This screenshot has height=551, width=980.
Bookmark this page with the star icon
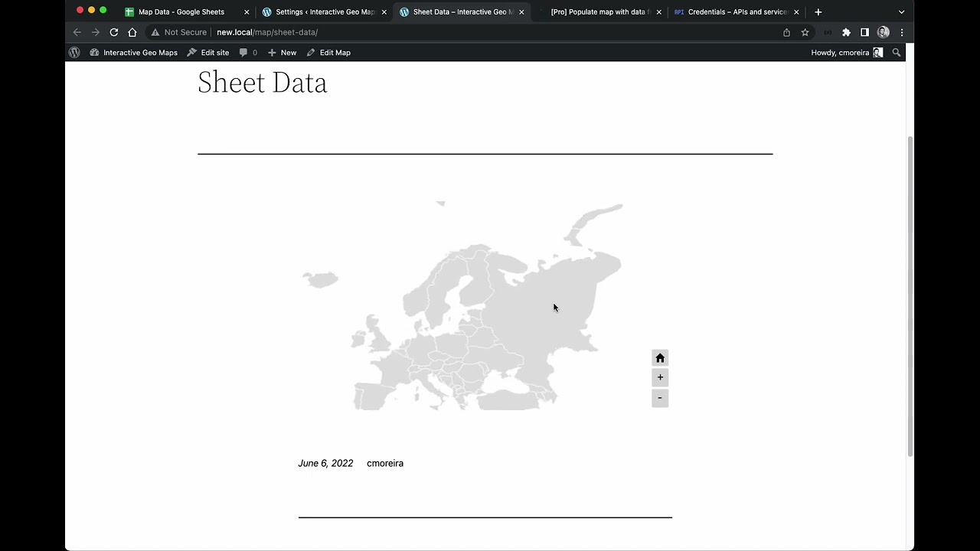(805, 32)
